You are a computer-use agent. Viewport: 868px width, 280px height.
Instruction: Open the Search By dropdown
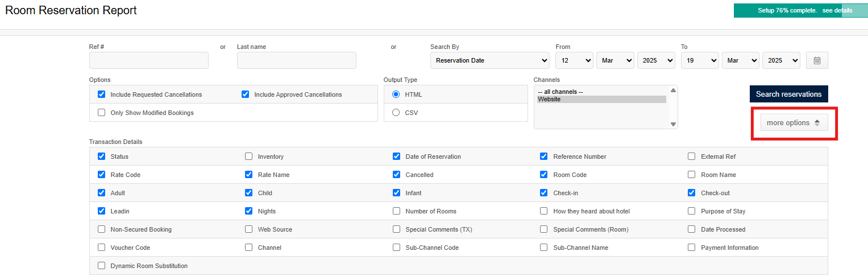coord(490,60)
